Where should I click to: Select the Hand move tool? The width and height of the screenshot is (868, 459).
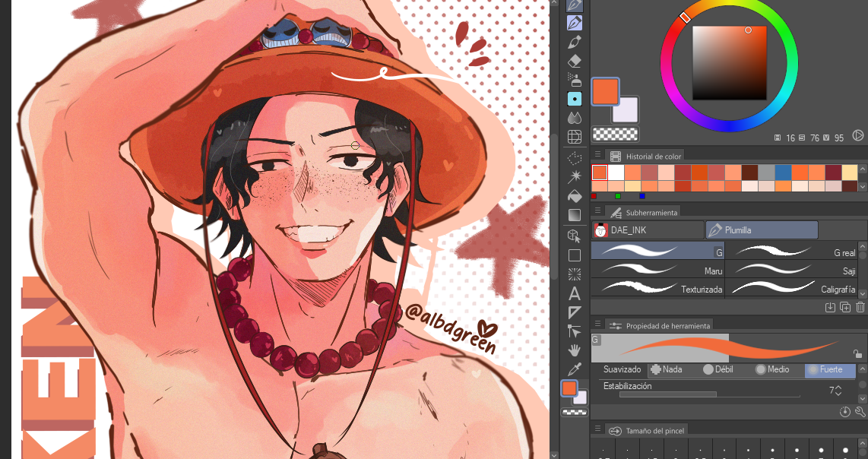(x=575, y=350)
